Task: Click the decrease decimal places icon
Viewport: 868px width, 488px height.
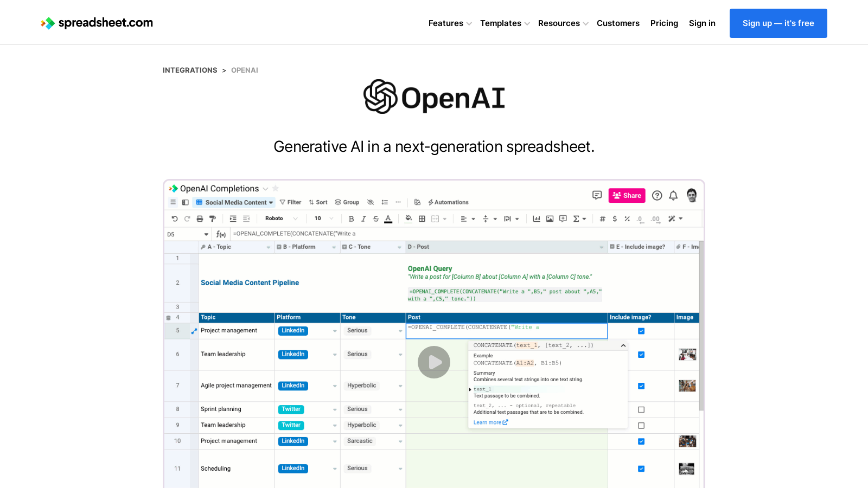Action: tap(640, 220)
